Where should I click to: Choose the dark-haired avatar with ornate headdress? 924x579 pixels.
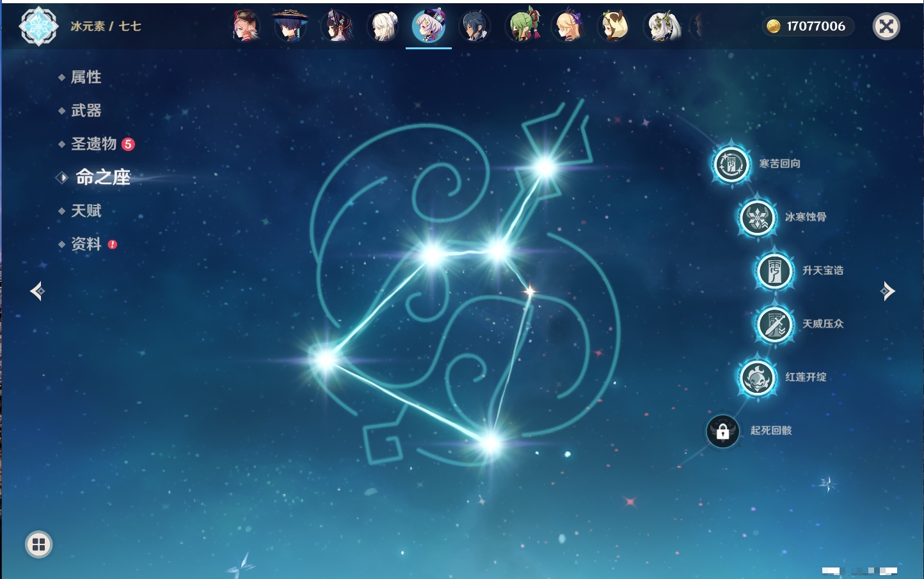point(337,26)
